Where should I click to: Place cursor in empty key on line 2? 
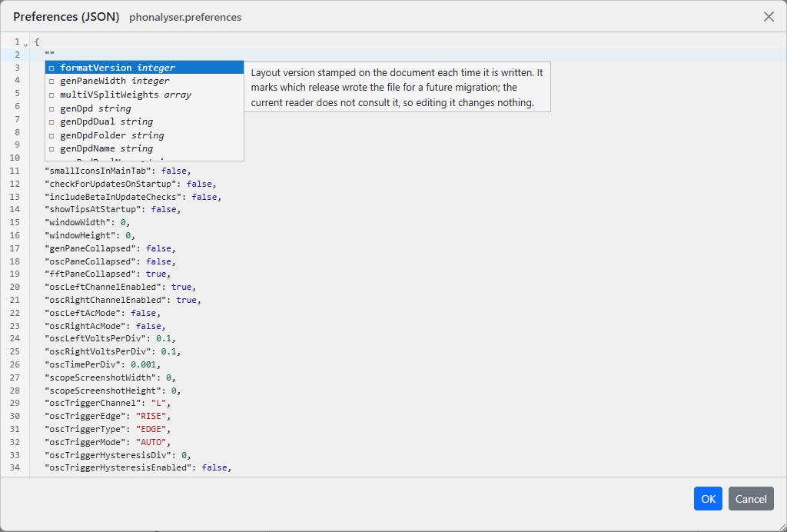tap(49, 55)
